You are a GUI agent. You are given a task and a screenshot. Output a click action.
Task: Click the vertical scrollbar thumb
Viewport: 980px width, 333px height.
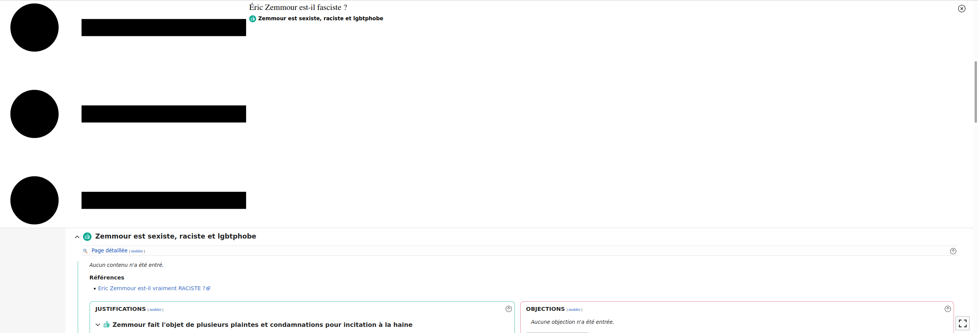point(976,92)
